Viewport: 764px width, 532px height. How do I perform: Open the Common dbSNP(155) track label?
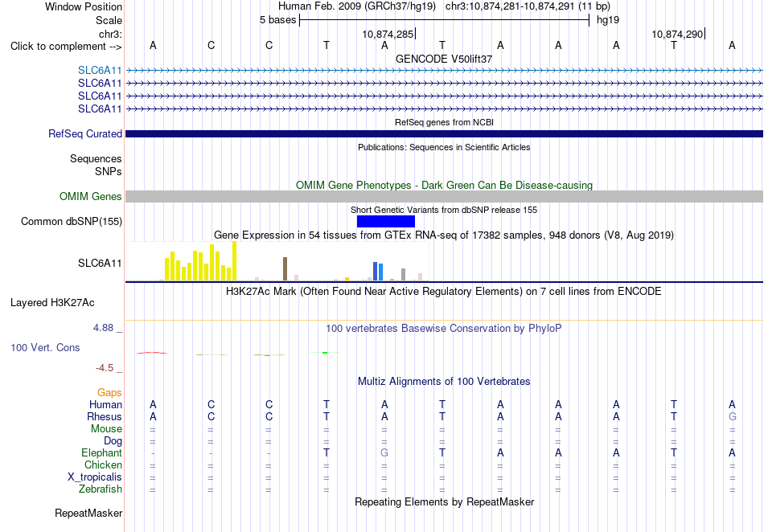tap(72, 222)
